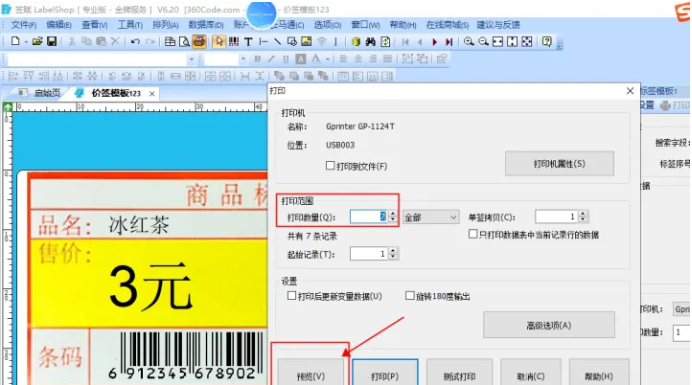
Task: Adjust 起始记录(T) spinner arrows
Action: click(x=393, y=254)
